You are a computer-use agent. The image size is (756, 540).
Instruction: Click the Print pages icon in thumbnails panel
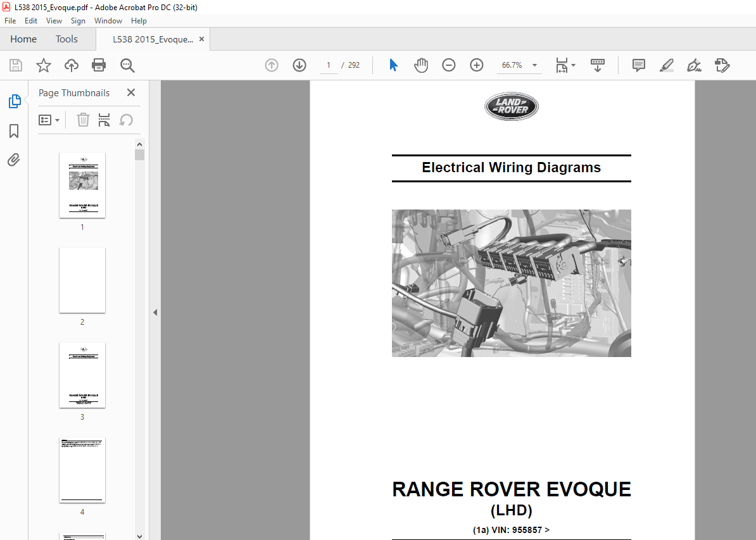104,120
